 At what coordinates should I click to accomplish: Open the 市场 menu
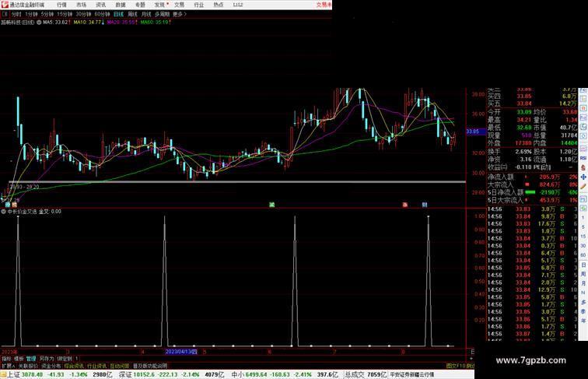82,5
